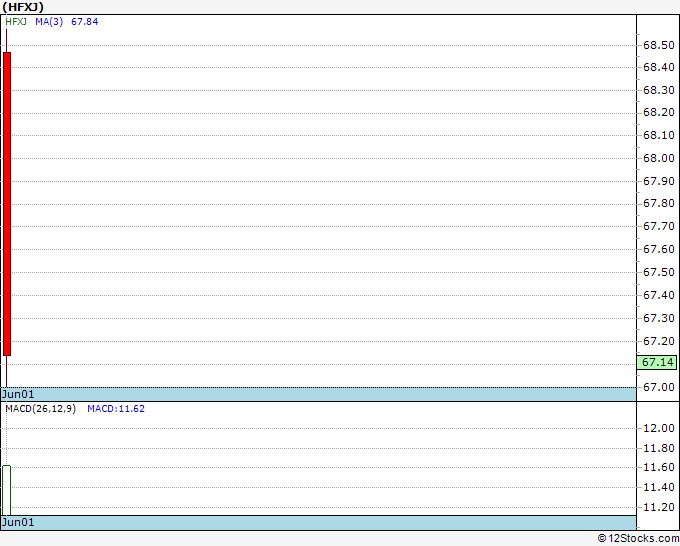Select the HFXJ legend label

click(16, 22)
